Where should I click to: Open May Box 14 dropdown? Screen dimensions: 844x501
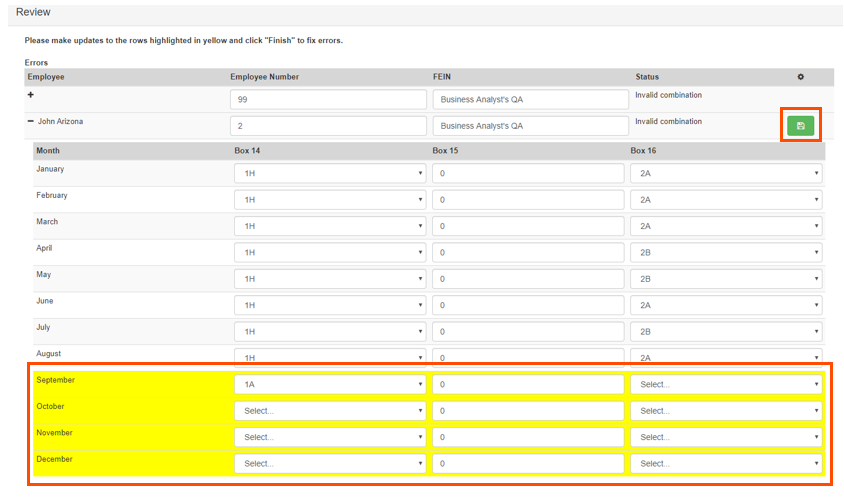(x=329, y=279)
